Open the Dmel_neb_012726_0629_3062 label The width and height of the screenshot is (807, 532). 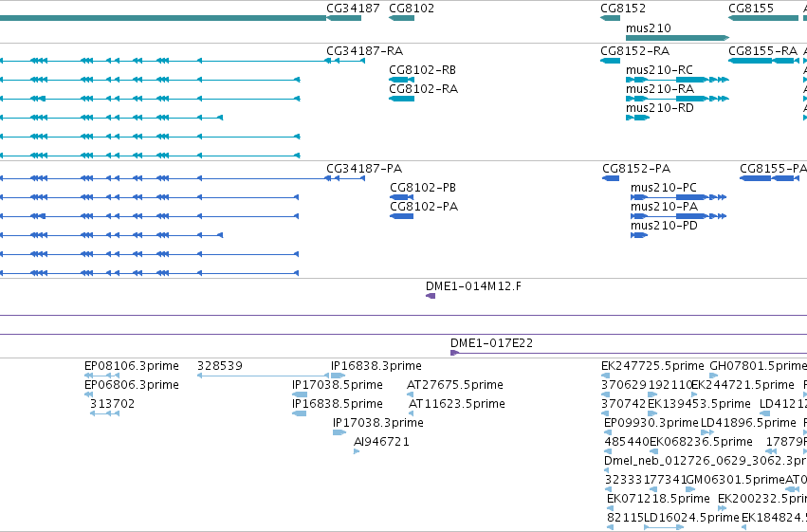coord(706,461)
